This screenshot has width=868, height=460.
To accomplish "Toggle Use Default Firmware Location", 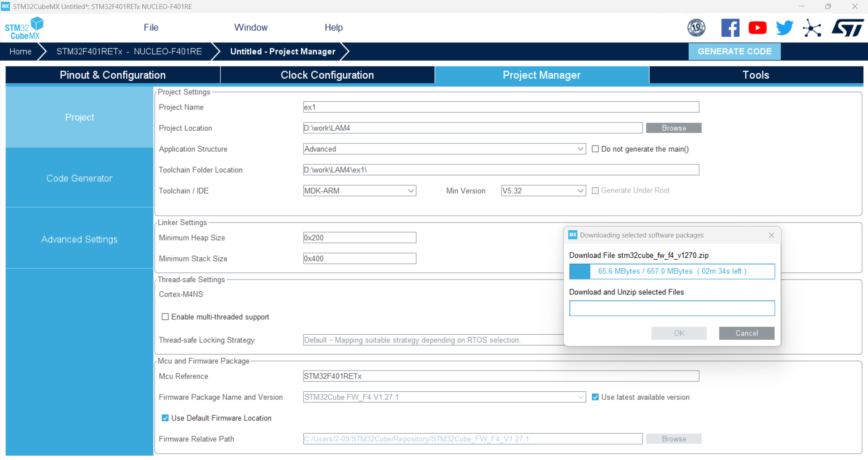I will (x=165, y=418).
